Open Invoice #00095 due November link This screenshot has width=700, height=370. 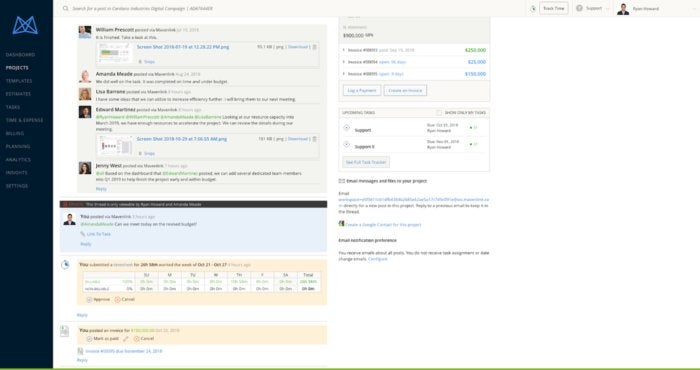click(x=124, y=351)
